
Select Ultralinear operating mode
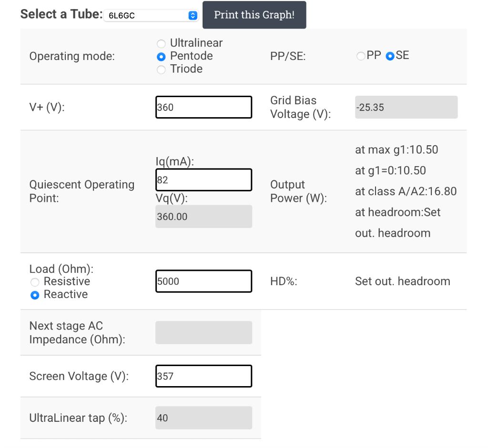[162, 43]
